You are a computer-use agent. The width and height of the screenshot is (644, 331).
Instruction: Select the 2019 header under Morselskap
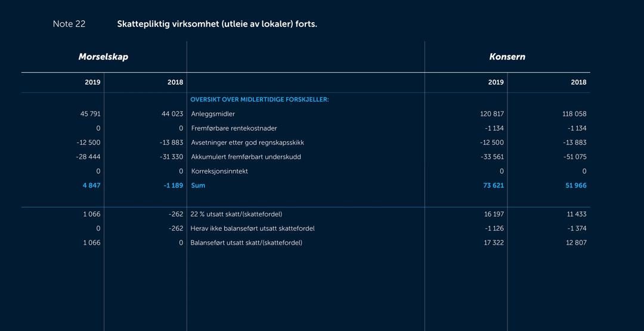click(93, 82)
